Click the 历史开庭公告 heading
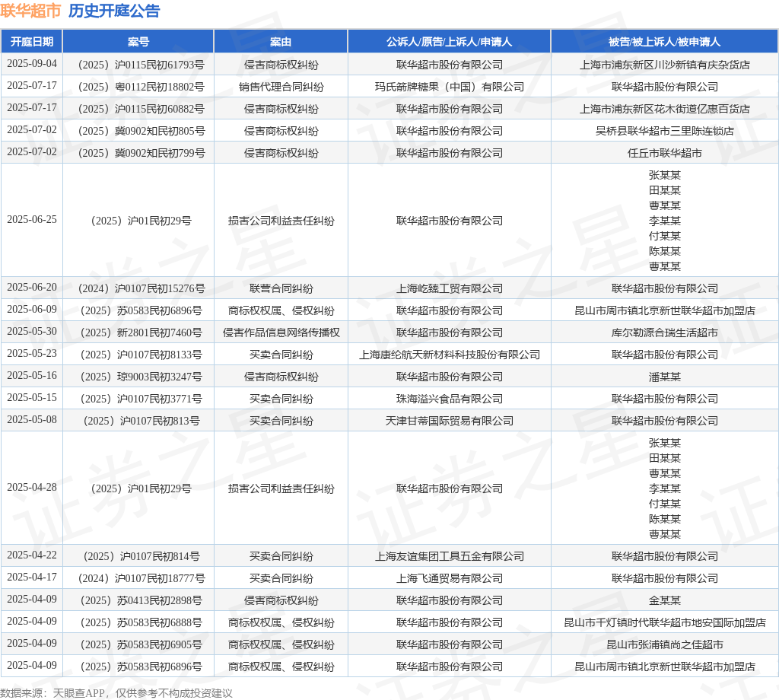779x700 pixels. click(x=114, y=11)
